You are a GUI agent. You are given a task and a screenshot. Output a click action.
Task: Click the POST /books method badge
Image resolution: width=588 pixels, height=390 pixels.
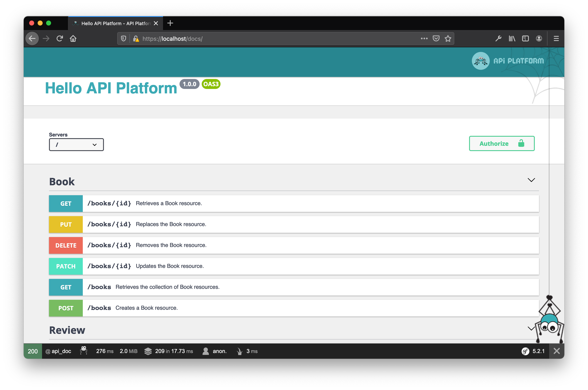pyautogui.click(x=66, y=308)
